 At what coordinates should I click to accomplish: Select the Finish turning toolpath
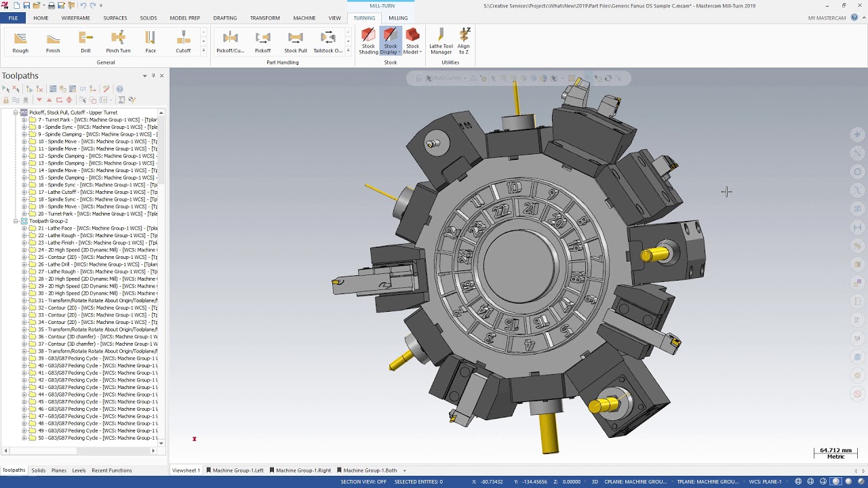point(53,42)
